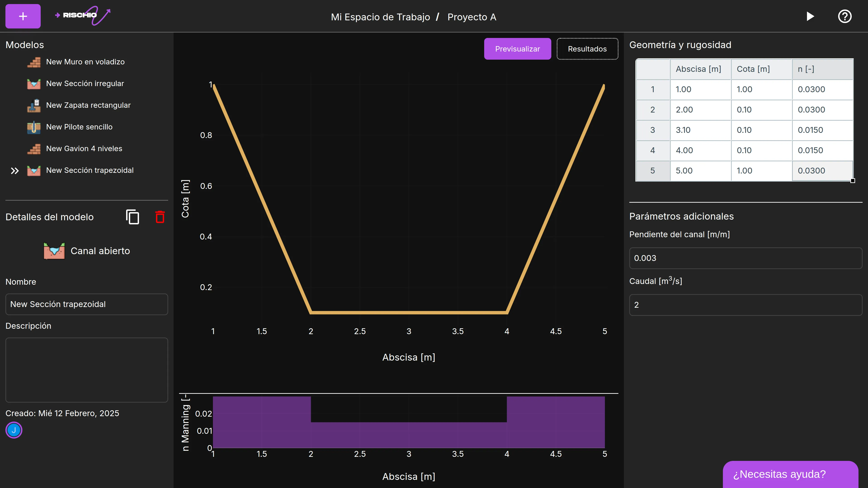Select the n value cell in row 3
The width and height of the screenshot is (868, 488).
[822, 130]
